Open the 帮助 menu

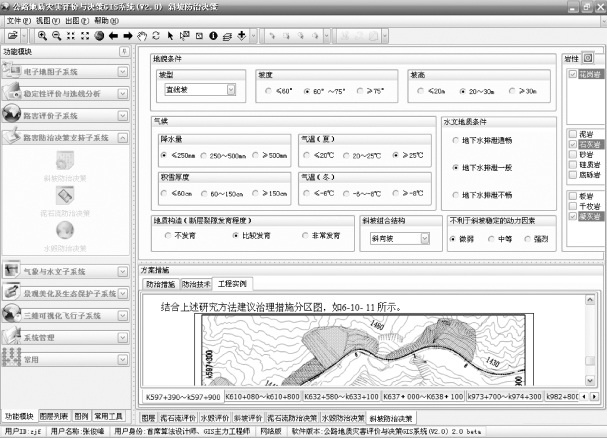tap(106, 21)
